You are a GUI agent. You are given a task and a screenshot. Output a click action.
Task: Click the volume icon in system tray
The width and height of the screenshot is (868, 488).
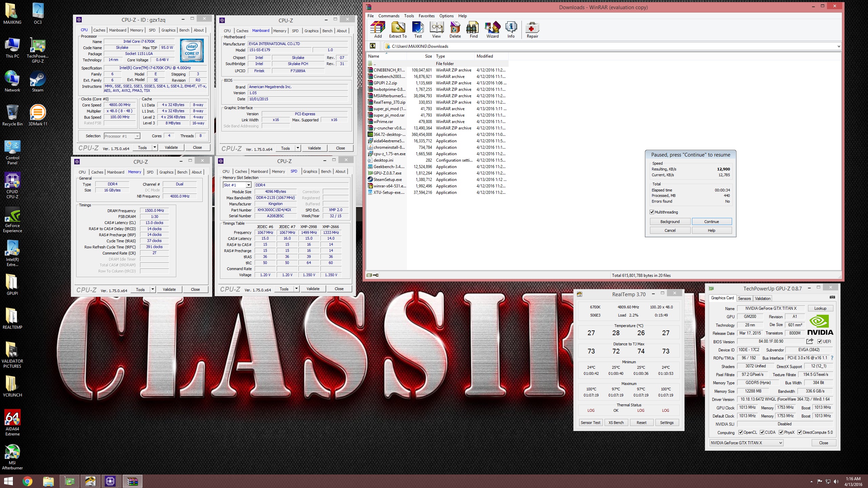click(836, 482)
